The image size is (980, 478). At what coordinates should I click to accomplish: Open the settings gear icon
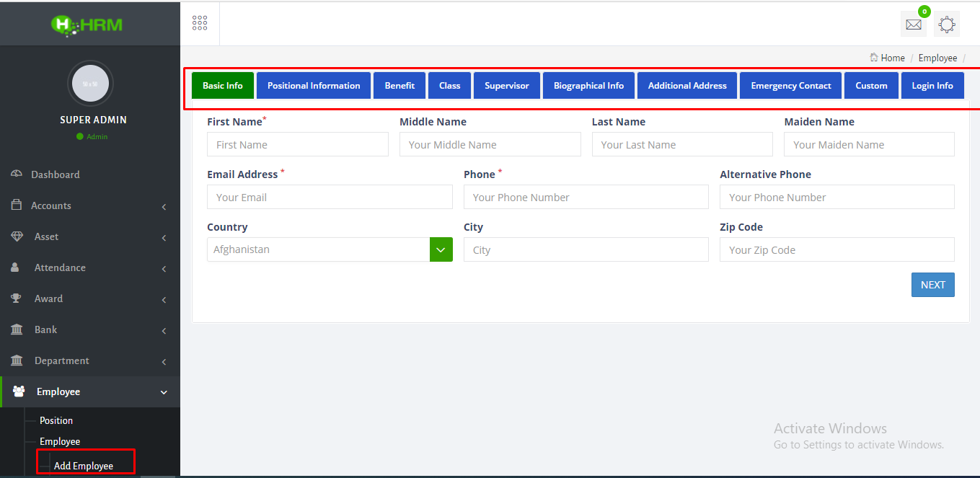click(947, 25)
